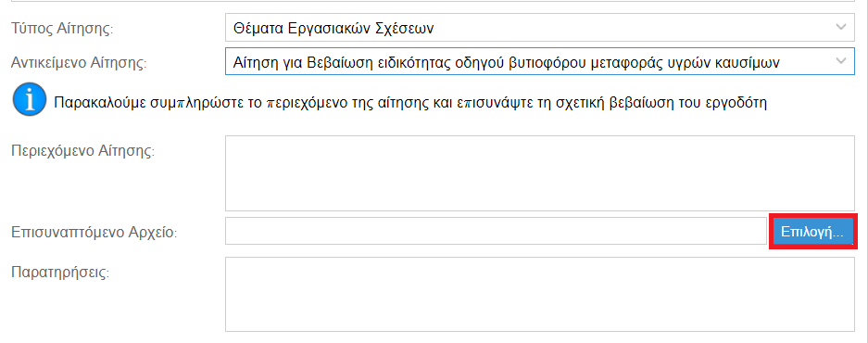Open the Αντικείμενο Αίτησης dropdown chevron
The height and width of the screenshot is (343, 868).
click(841, 61)
